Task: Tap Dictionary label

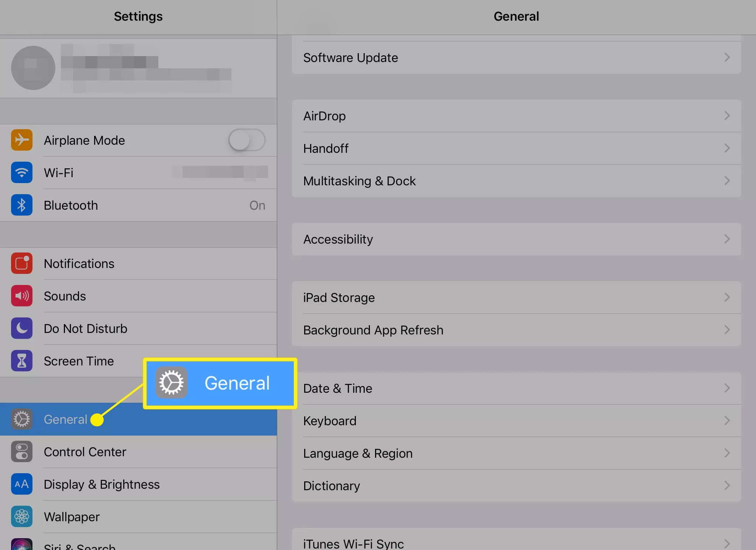Action: click(331, 486)
